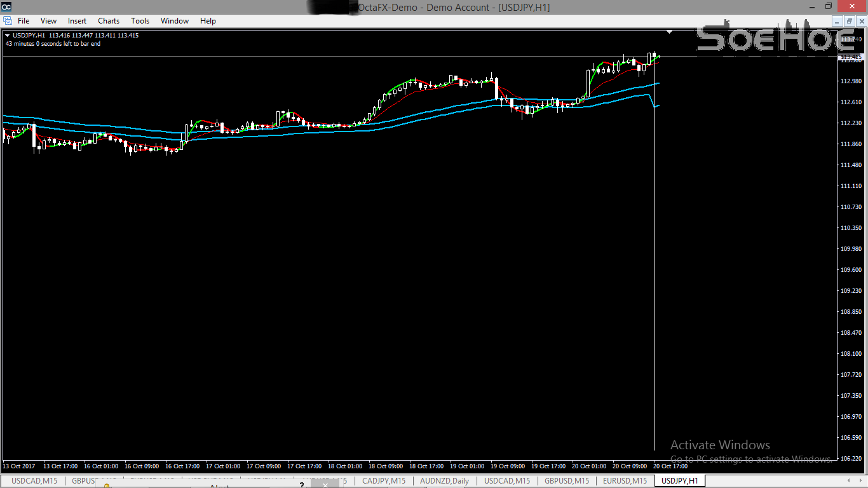The width and height of the screenshot is (868, 488).
Task: Switch to the CADJPY,M15 chart tab
Action: coord(384,481)
